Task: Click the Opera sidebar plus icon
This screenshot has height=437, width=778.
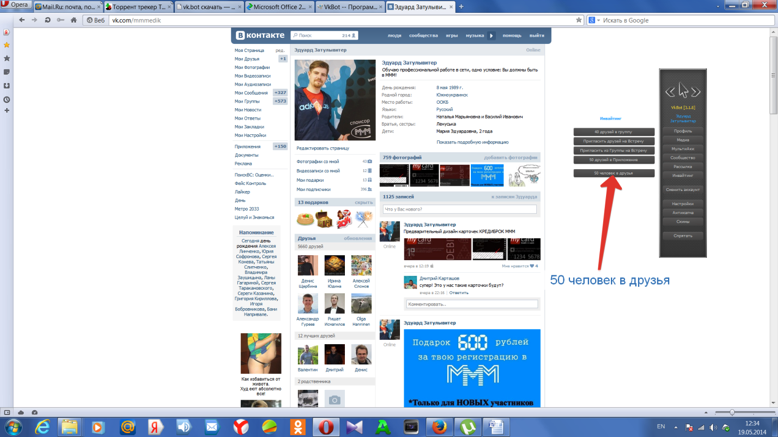Action: [x=6, y=110]
